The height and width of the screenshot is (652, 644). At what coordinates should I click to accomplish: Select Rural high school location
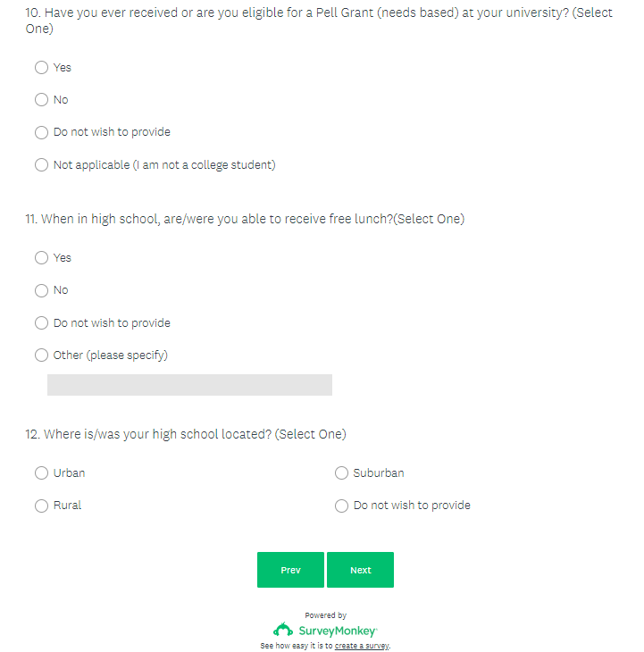point(41,506)
